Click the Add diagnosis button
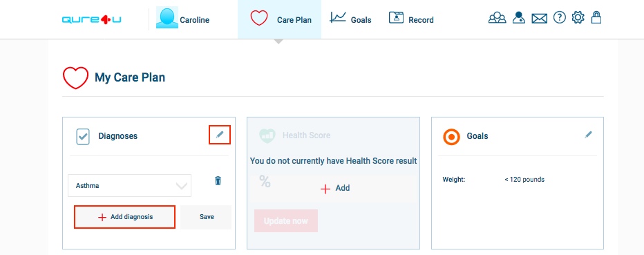The width and height of the screenshot is (644, 255). (125, 217)
